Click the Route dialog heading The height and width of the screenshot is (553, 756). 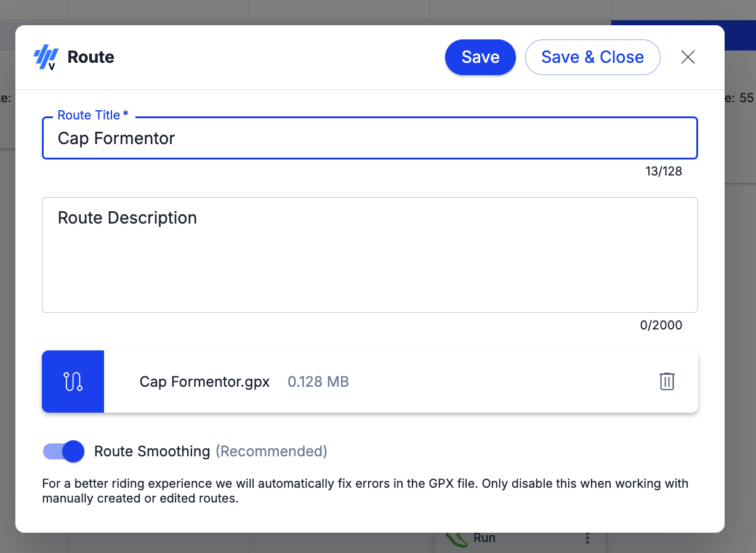pyautogui.click(x=91, y=57)
